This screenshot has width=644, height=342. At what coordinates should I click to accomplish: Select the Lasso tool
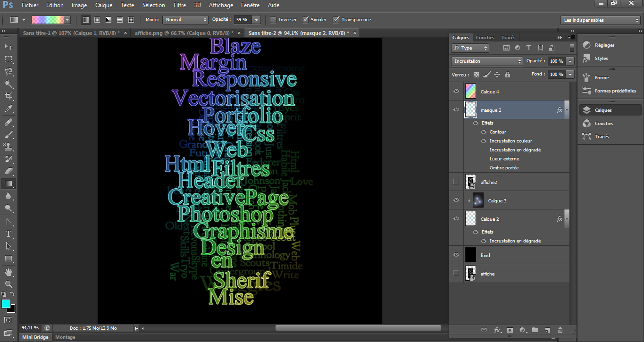click(8, 72)
